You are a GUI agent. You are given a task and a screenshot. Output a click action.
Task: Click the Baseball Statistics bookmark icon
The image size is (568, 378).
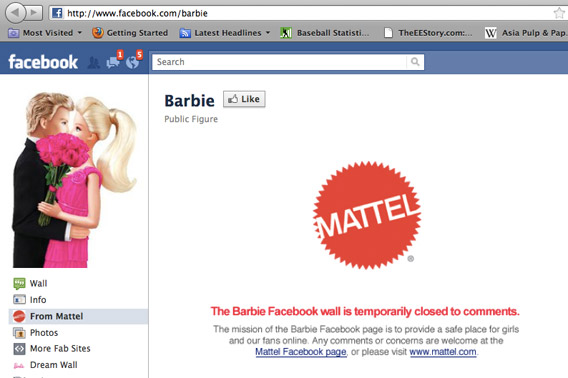pyautogui.click(x=286, y=33)
